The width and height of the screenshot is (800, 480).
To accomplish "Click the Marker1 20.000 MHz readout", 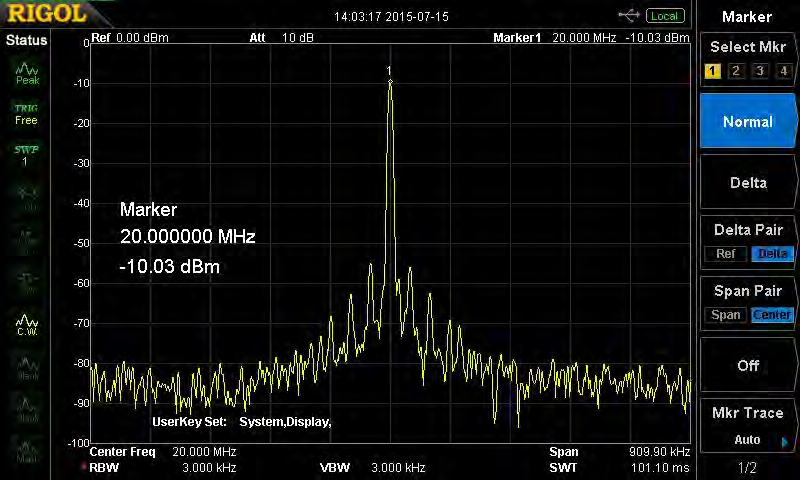I will pos(555,38).
